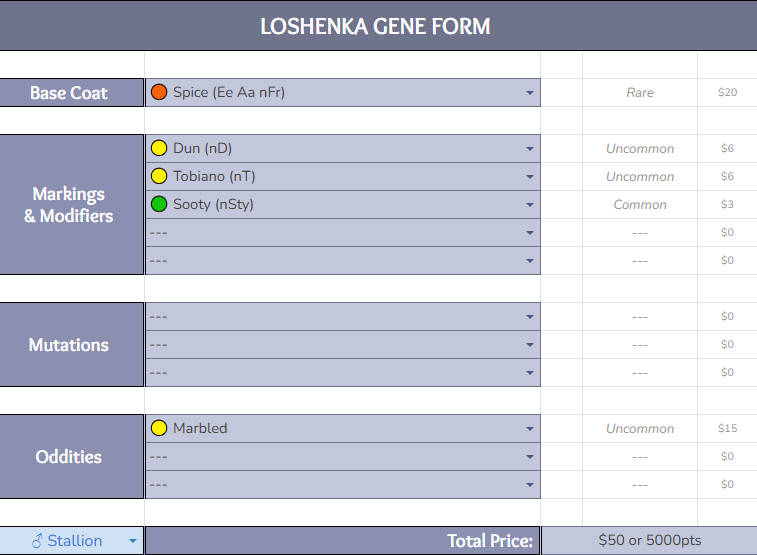Screen dimensions: 757x555
Task: Click the Loshenka Gene Form title banner
Action: pyautogui.click(x=376, y=26)
